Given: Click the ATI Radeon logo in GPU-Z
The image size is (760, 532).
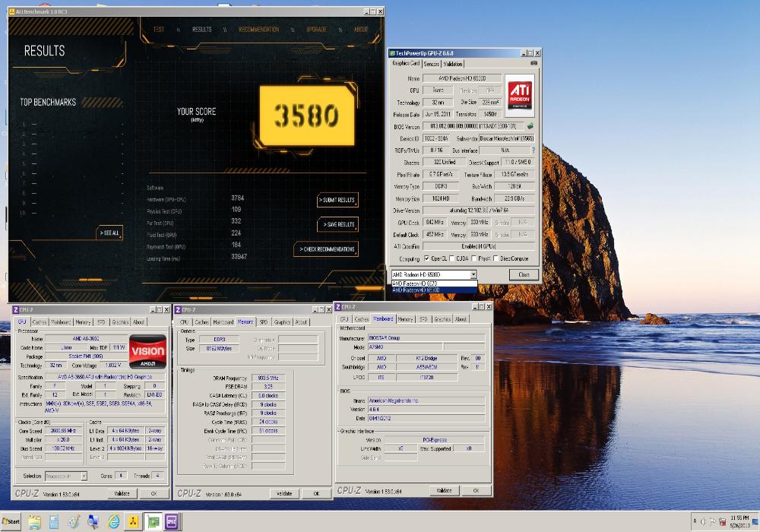Looking at the screenshot, I should 520,96.
